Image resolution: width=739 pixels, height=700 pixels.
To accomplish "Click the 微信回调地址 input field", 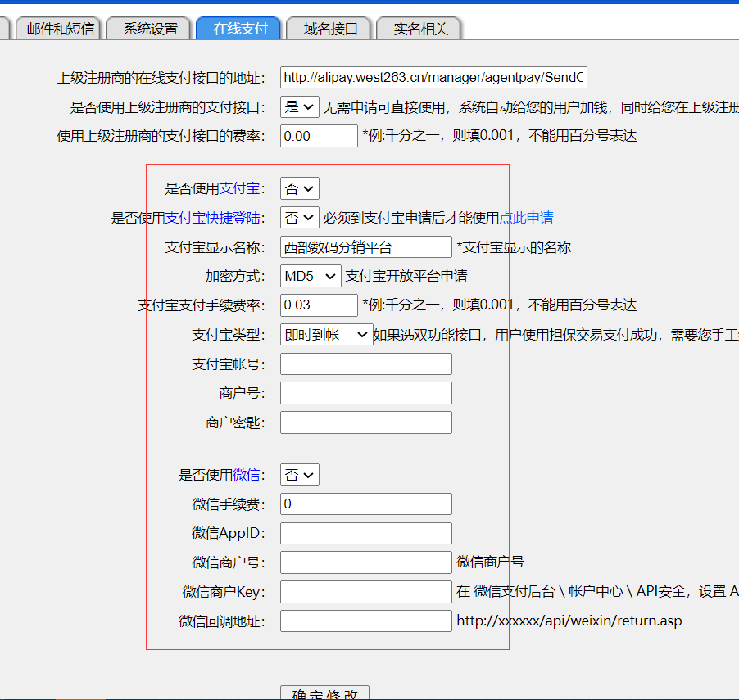I will [x=365, y=621].
